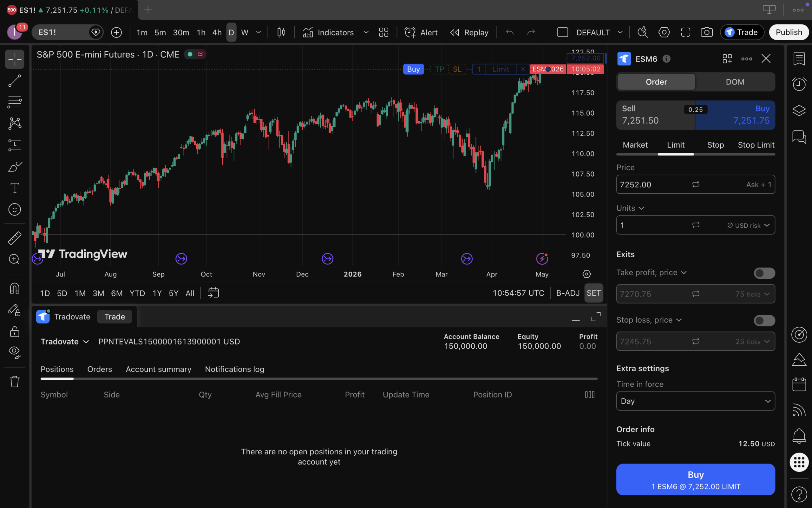Click the blue Buy 1 ESM6 LIMIT button
The image size is (812, 508).
point(696,479)
